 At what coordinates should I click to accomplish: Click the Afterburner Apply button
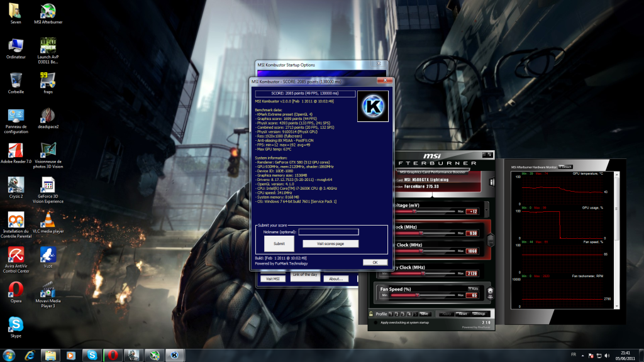point(447,314)
